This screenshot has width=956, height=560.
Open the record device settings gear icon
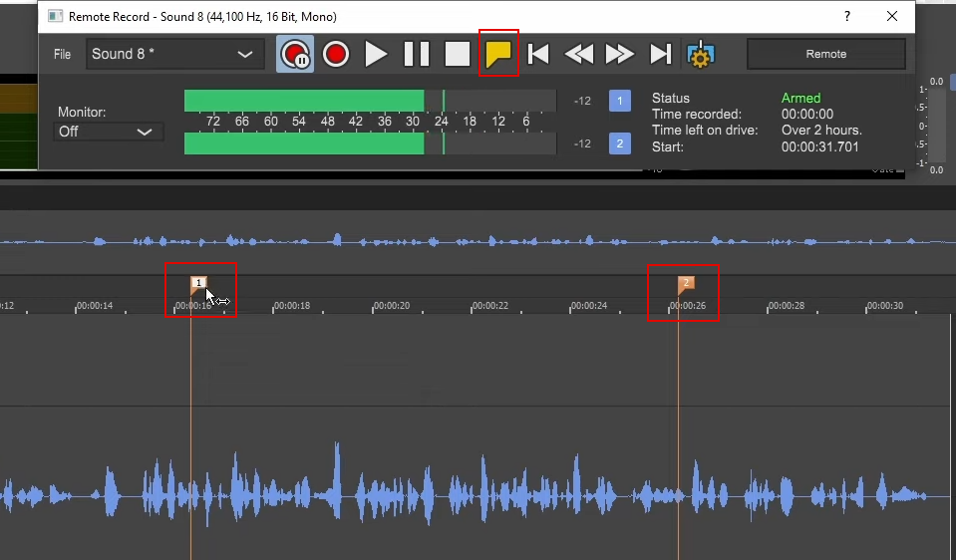701,54
